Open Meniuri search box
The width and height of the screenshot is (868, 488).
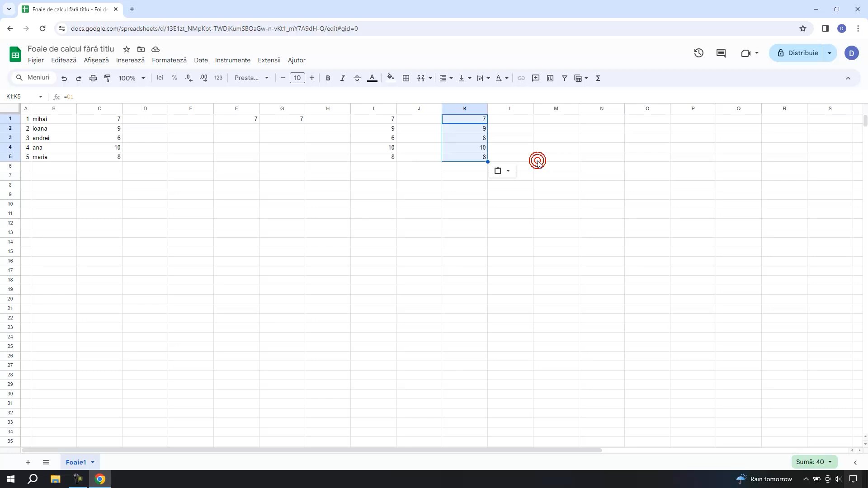click(x=33, y=78)
